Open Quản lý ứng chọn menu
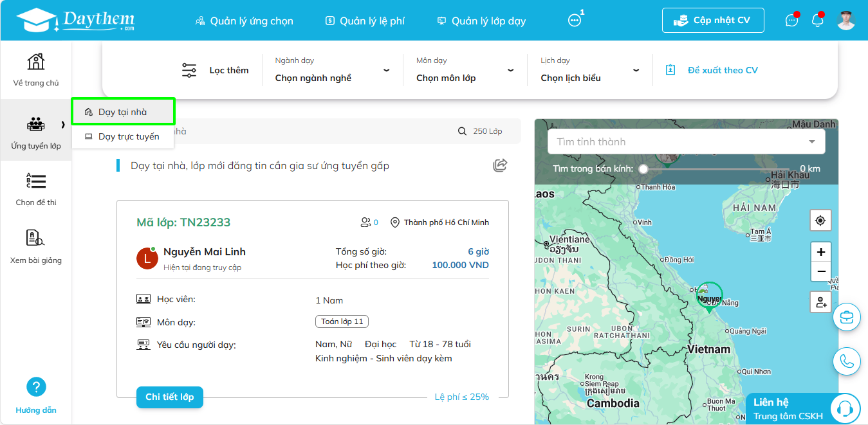This screenshot has height=425, width=868. tap(244, 21)
